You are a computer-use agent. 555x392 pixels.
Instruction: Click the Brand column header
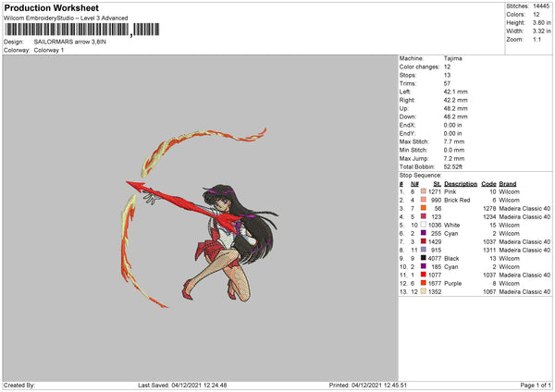click(x=508, y=184)
